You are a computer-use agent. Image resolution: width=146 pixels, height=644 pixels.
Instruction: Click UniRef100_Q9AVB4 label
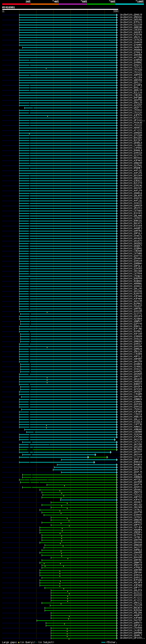(x=131, y=55)
